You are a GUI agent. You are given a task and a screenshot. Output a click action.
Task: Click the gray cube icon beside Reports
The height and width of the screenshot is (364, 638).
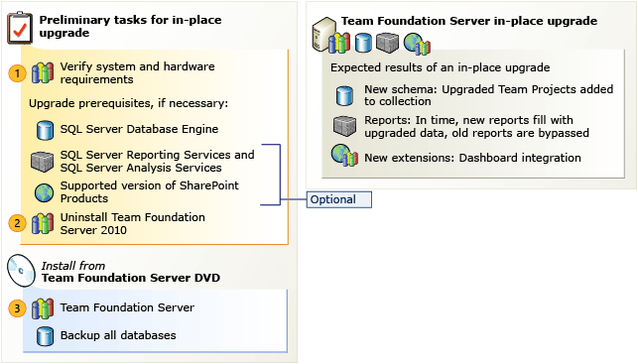(x=344, y=126)
